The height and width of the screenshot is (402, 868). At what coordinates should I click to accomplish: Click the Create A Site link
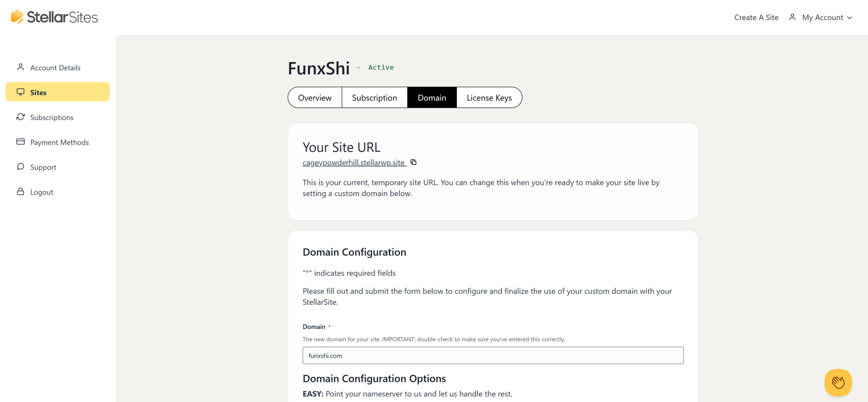click(x=756, y=17)
